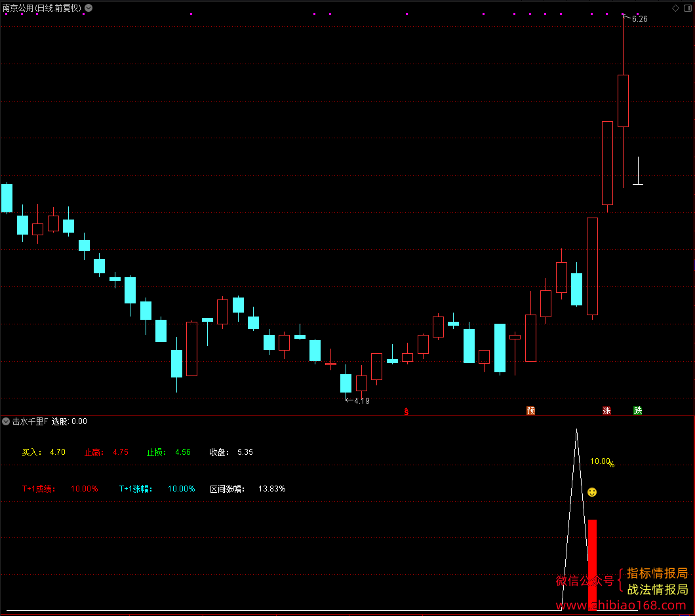The width and height of the screenshot is (695, 616).
Task: Expand the 击水千里F indicator menu arrow
Action: [6, 421]
